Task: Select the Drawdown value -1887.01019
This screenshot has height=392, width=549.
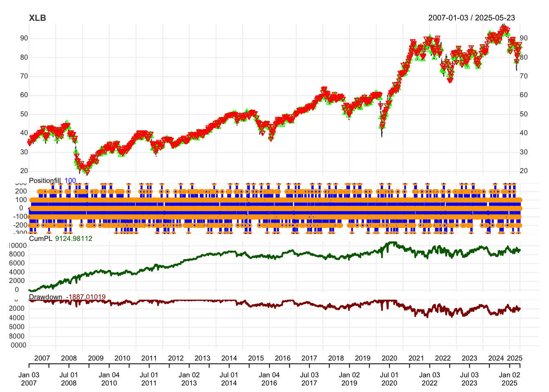Action: 86,297
